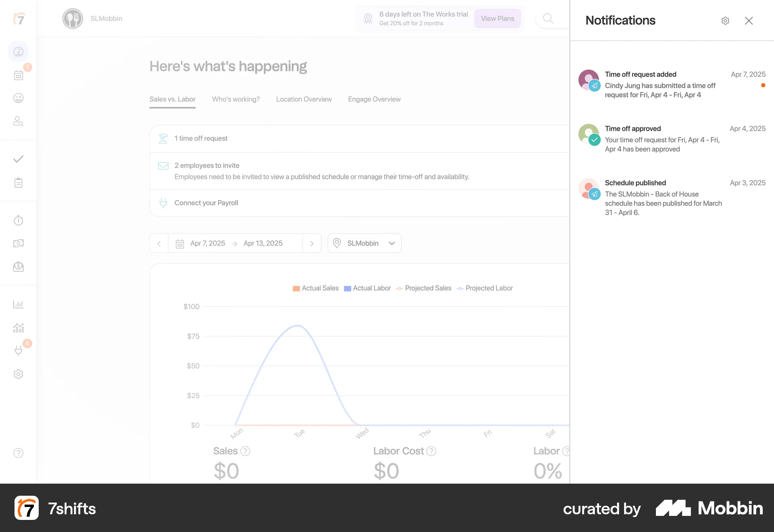This screenshot has height=532, width=774.
Task: Select the Engage smiley icon
Action: tap(19, 98)
